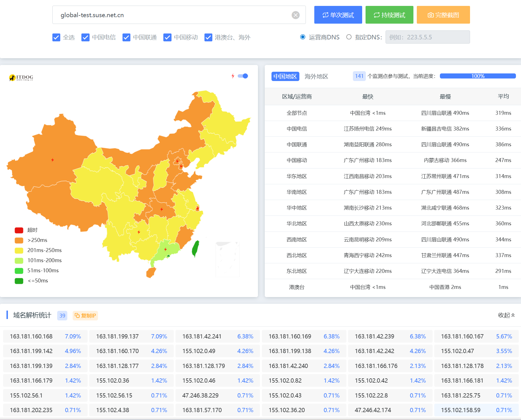Click IP 163.181.160.168

(31, 336)
